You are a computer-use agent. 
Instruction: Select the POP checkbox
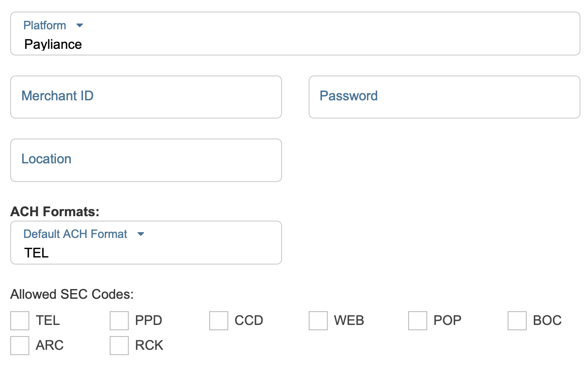(x=417, y=321)
